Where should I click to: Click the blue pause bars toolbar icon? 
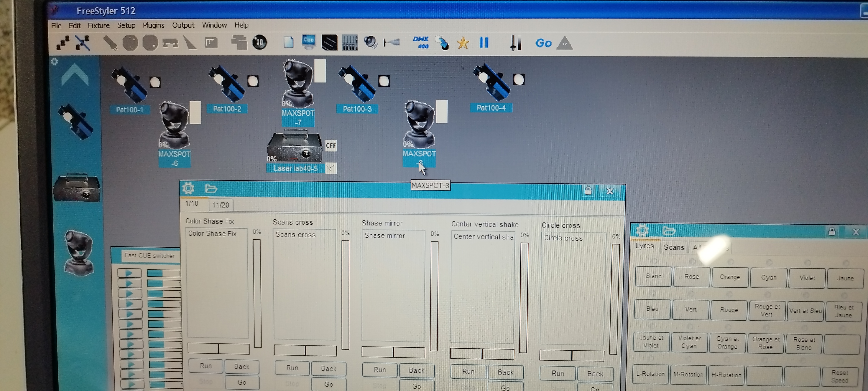[484, 43]
